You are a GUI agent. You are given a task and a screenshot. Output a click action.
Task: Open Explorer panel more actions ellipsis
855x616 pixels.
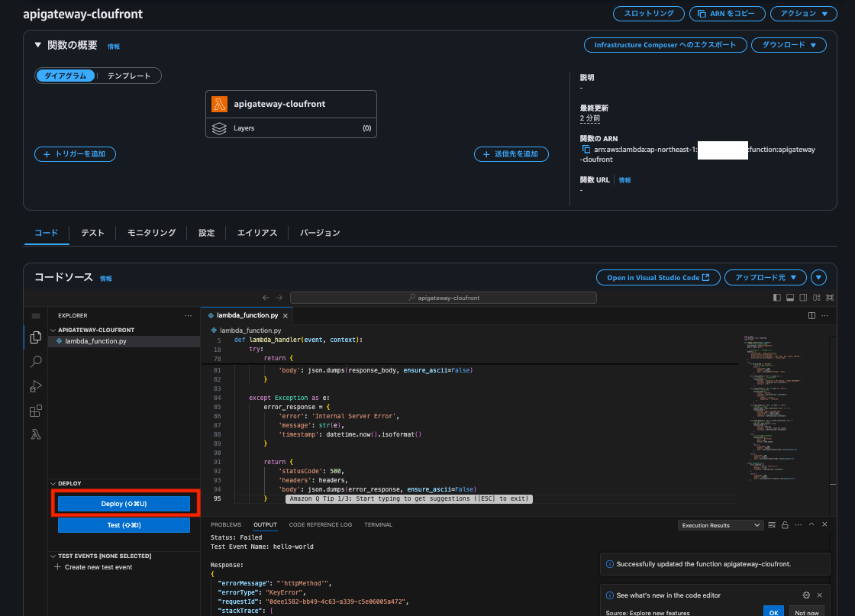point(188,315)
